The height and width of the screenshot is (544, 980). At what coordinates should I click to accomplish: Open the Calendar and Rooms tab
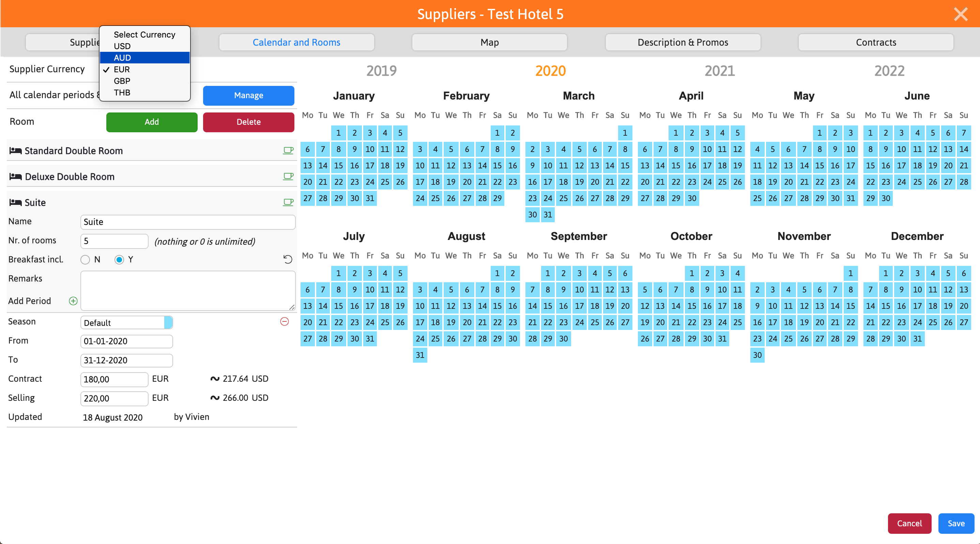pyautogui.click(x=296, y=42)
